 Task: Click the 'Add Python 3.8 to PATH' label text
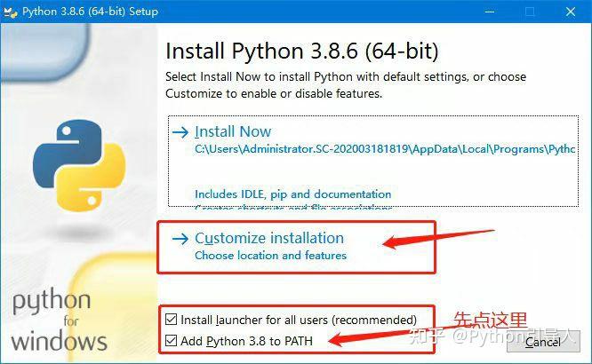pos(246,341)
